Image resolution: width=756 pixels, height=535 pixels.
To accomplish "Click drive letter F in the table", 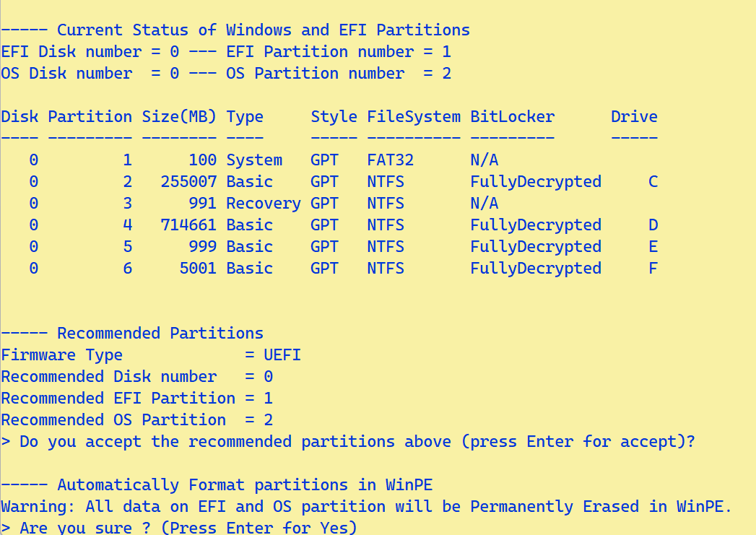I will click(x=653, y=269).
